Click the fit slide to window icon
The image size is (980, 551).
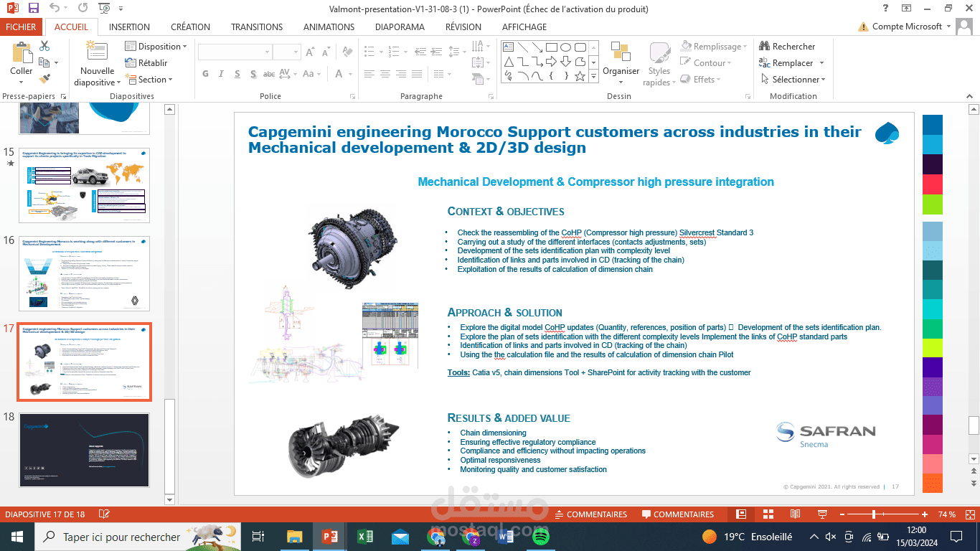pyautogui.click(x=969, y=514)
